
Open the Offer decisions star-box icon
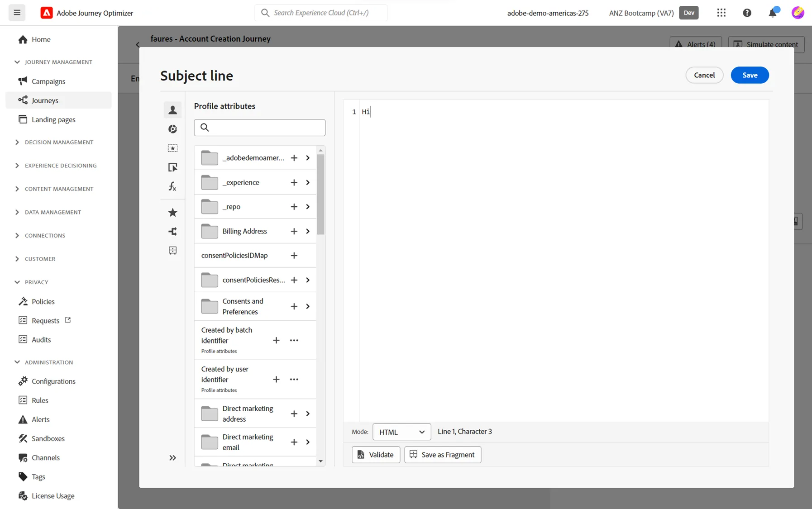(x=172, y=148)
